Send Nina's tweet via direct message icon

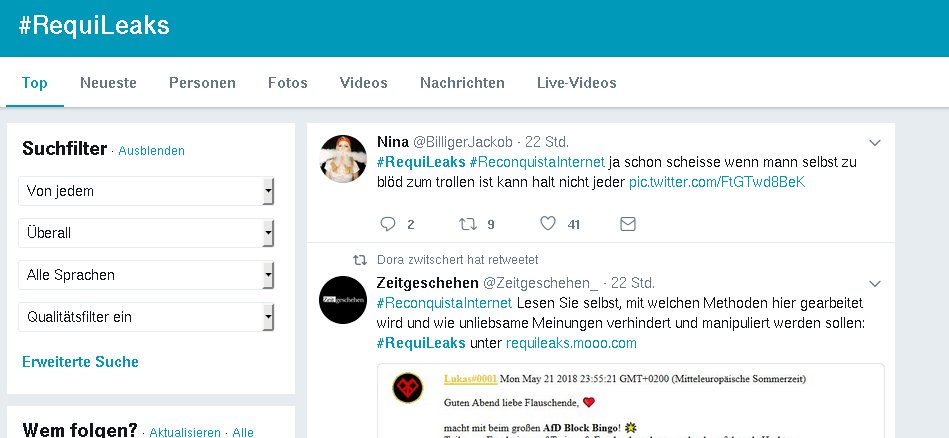point(628,224)
